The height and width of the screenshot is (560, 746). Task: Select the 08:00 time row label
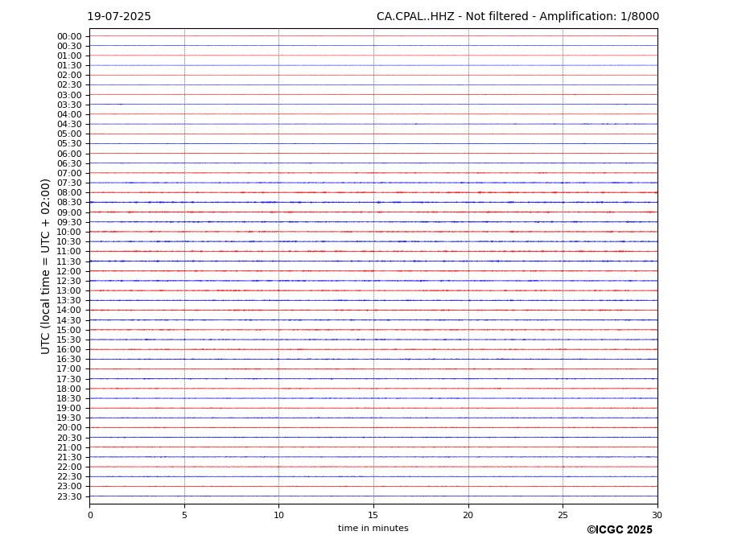(69, 192)
